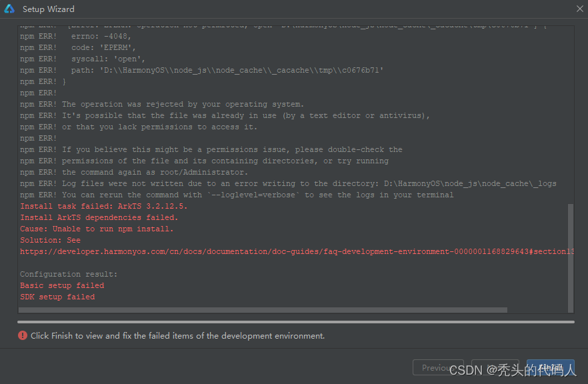Image resolution: width=588 pixels, height=384 pixels.
Task: Click the 'Cause: Unable to run npm install.' line
Action: (x=97, y=229)
